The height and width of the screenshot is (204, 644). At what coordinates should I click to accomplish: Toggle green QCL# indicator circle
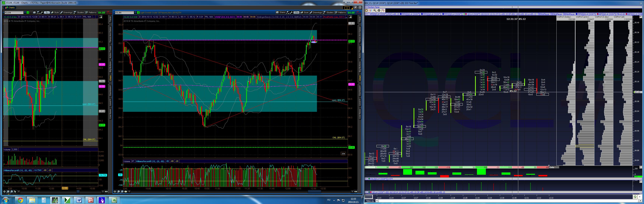coord(464,14)
